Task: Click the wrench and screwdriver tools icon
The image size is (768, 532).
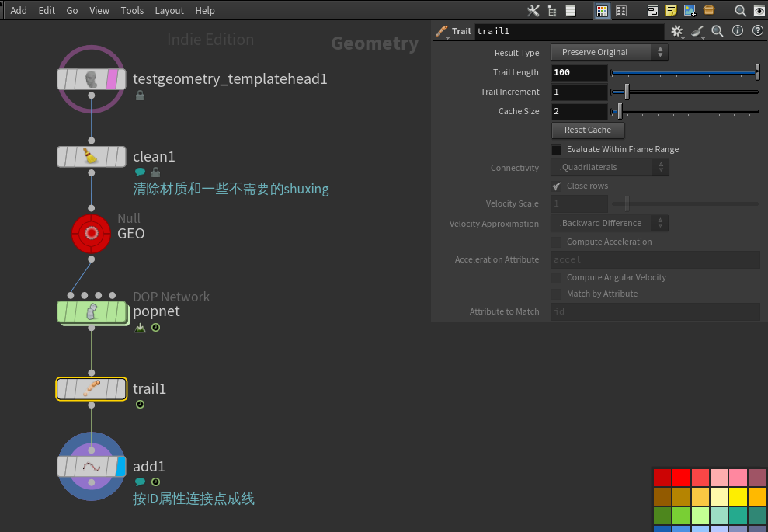Action: point(533,10)
